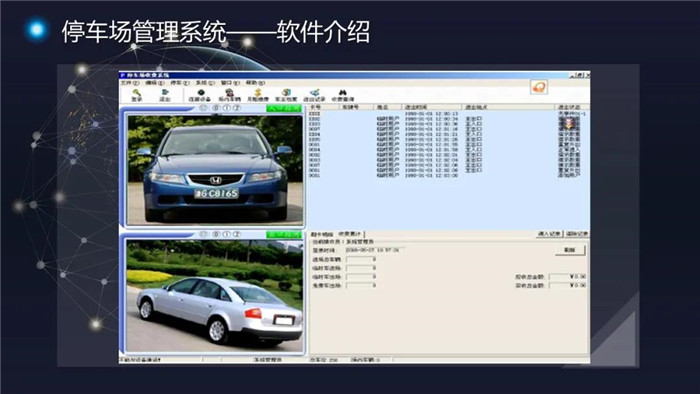The height and width of the screenshot is (394, 700).
Task: Select camera channel 2 above top car image
Action: [x=237, y=108]
